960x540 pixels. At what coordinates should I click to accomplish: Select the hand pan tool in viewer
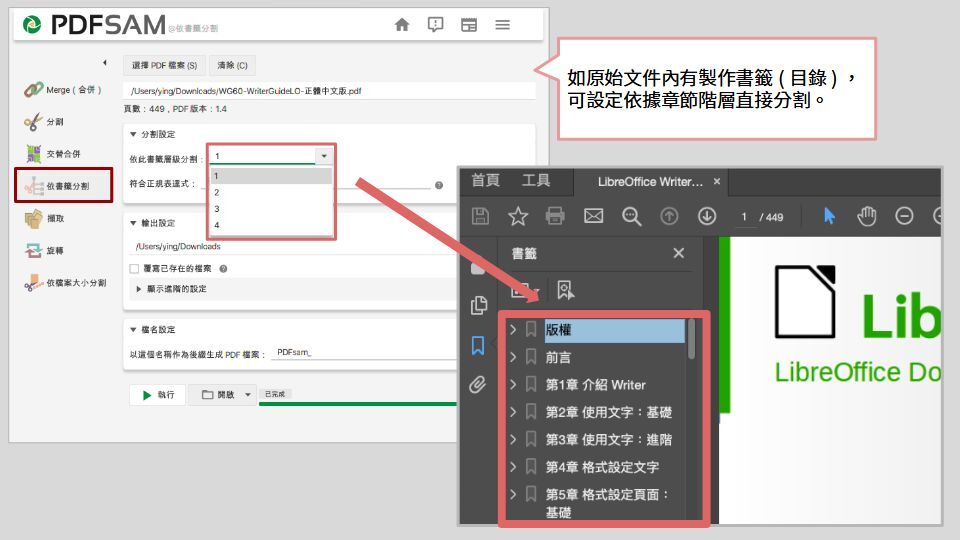(867, 216)
